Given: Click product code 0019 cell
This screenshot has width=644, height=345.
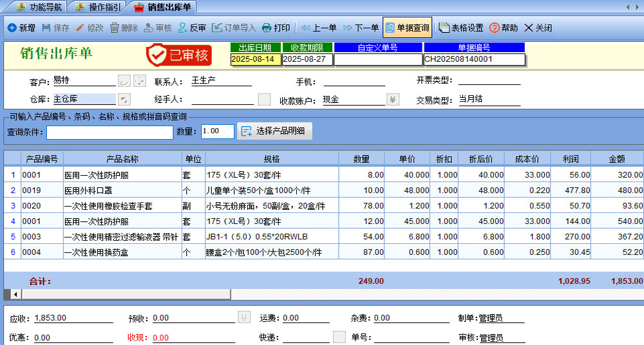Looking at the screenshot, I should click(42, 191).
